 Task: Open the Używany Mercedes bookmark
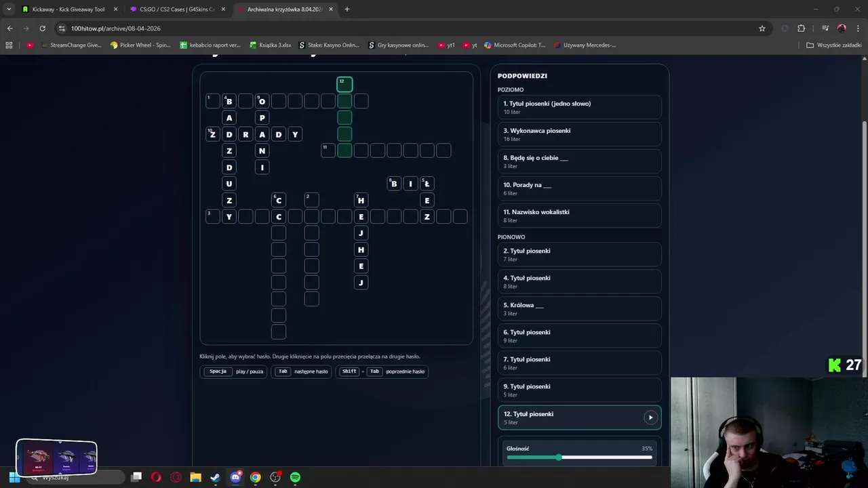tap(585, 45)
